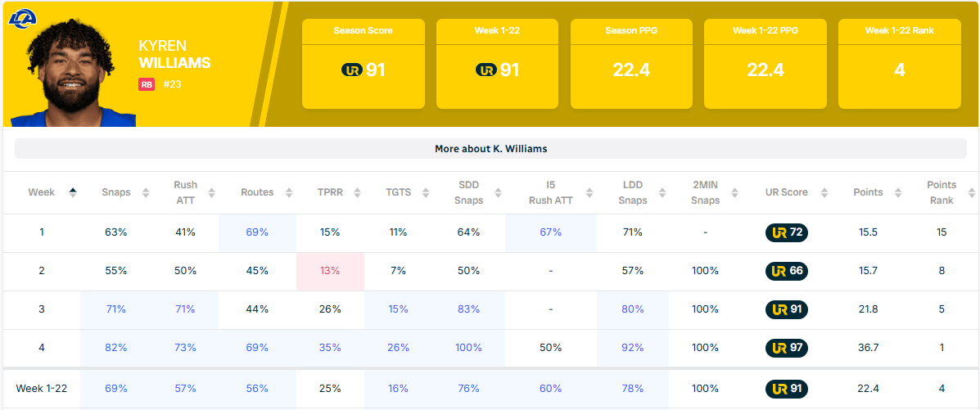The height and width of the screenshot is (410, 980).
Task: Sort by Points column arrow
Action: coord(897,192)
